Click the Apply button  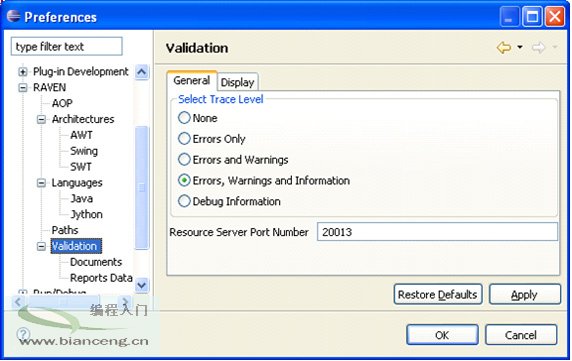pyautogui.click(x=525, y=294)
